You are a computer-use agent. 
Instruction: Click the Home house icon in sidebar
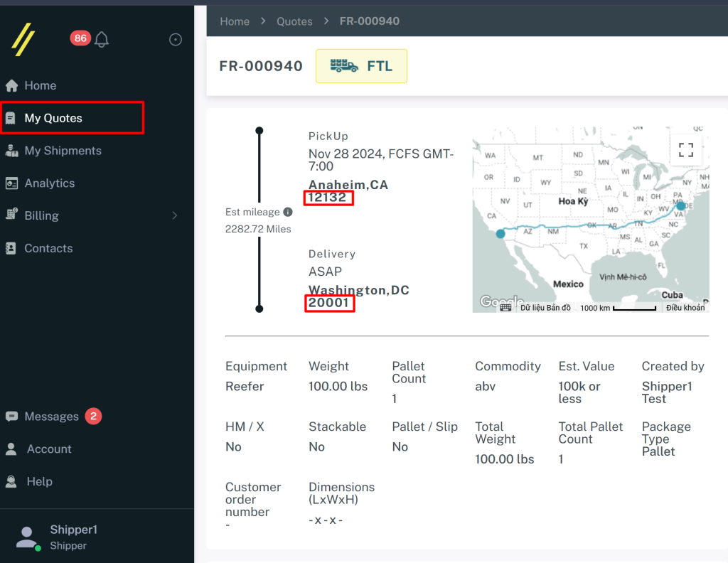pyautogui.click(x=11, y=85)
